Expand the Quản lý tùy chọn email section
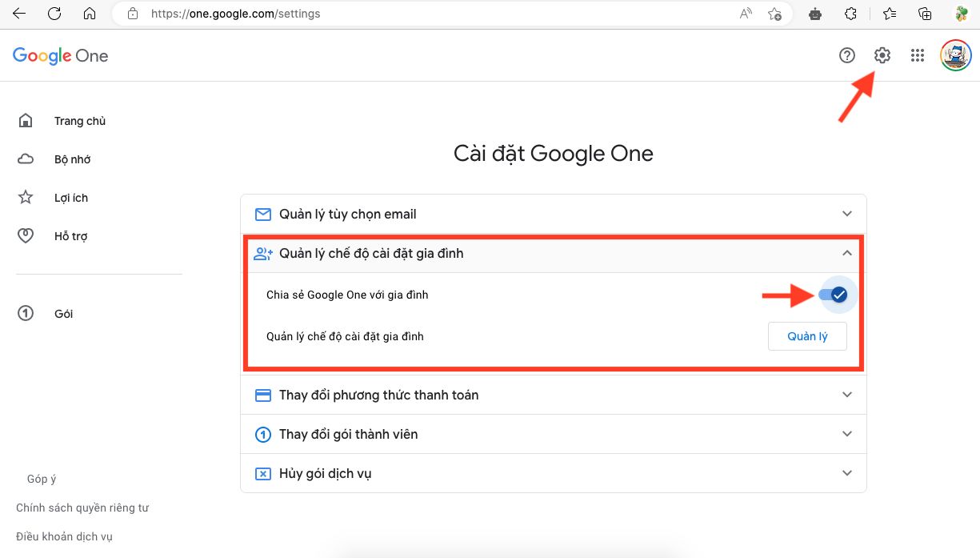This screenshot has height=558, width=980. pos(847,214)
